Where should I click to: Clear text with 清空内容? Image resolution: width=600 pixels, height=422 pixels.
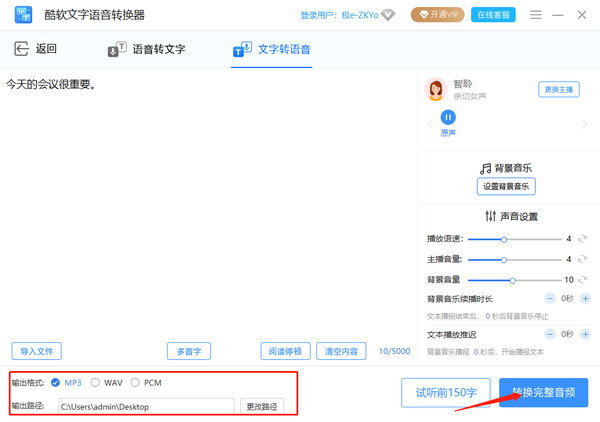341,351
